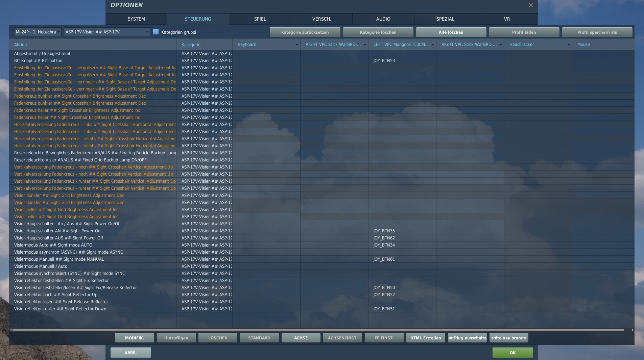The height and width of the screenshot is (360, 644).
Task: Click the Kategorie löschen button
Action: (378, 32)
